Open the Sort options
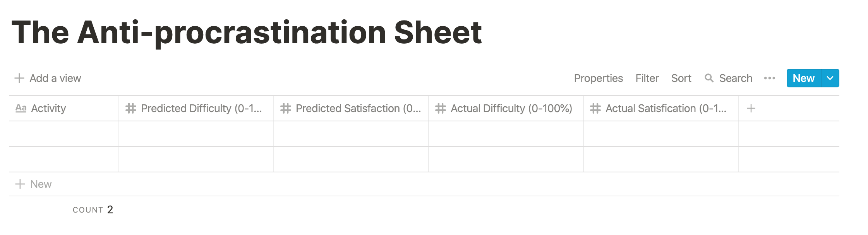 click(681, 78)
